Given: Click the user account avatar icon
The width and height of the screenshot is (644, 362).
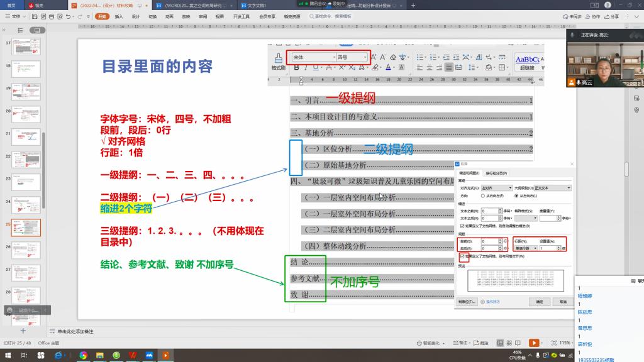Looking at the screenshot, I should (608, 5).
